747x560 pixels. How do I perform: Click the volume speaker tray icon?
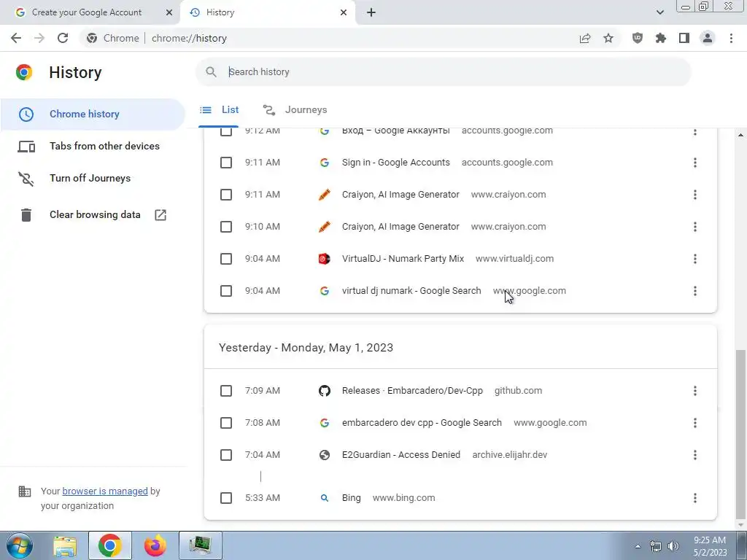click(673, 546)
